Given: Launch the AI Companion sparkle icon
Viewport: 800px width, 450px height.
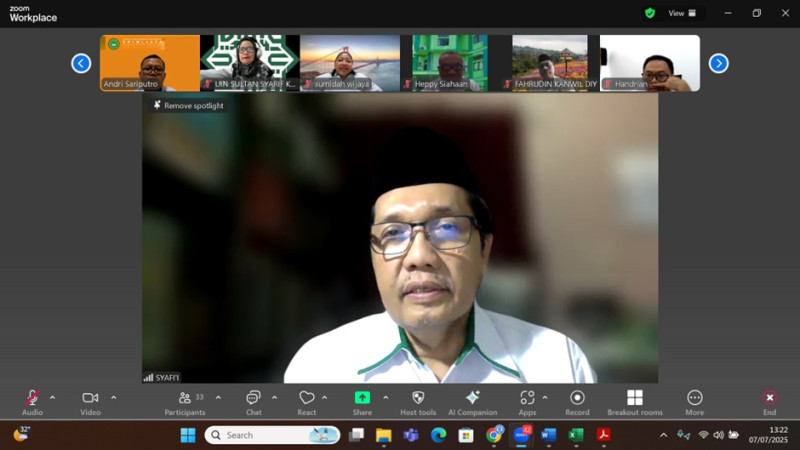Looking at the screenshot, I should tap(472, 403).
